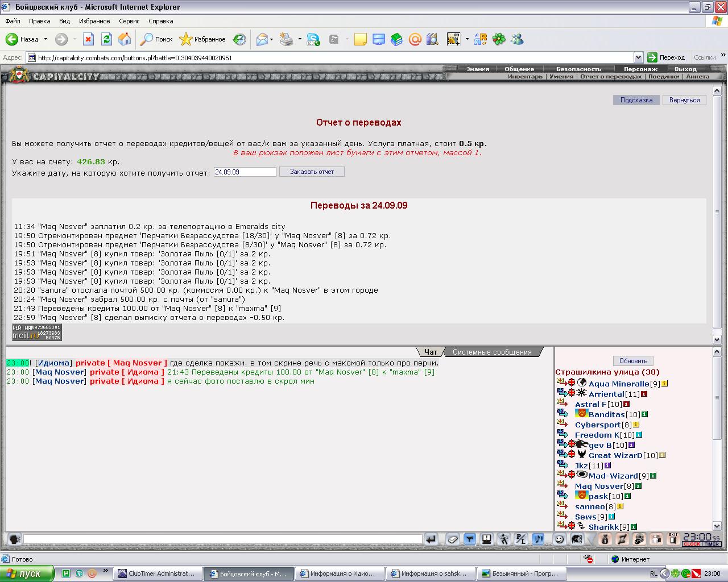
Task: Click the player list scrollbar down arrow
Action: tap(717, 526)
